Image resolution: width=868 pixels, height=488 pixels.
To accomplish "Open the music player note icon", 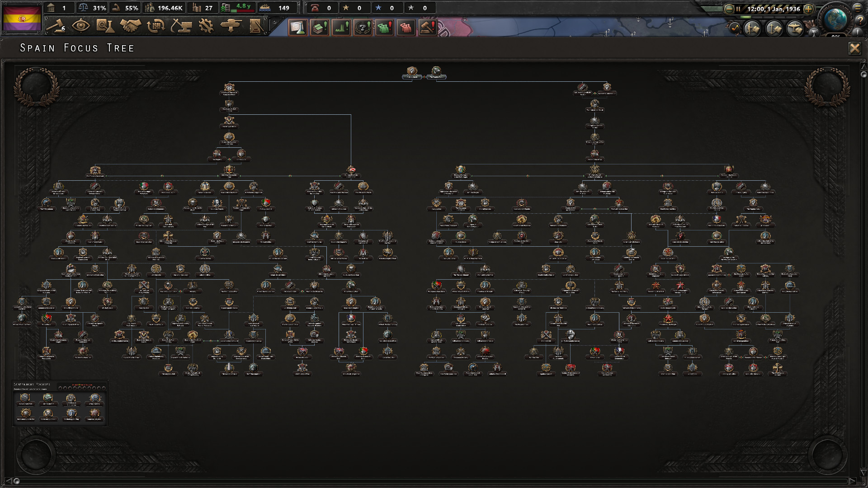I will pyautogui.click(x=735, y=28).
